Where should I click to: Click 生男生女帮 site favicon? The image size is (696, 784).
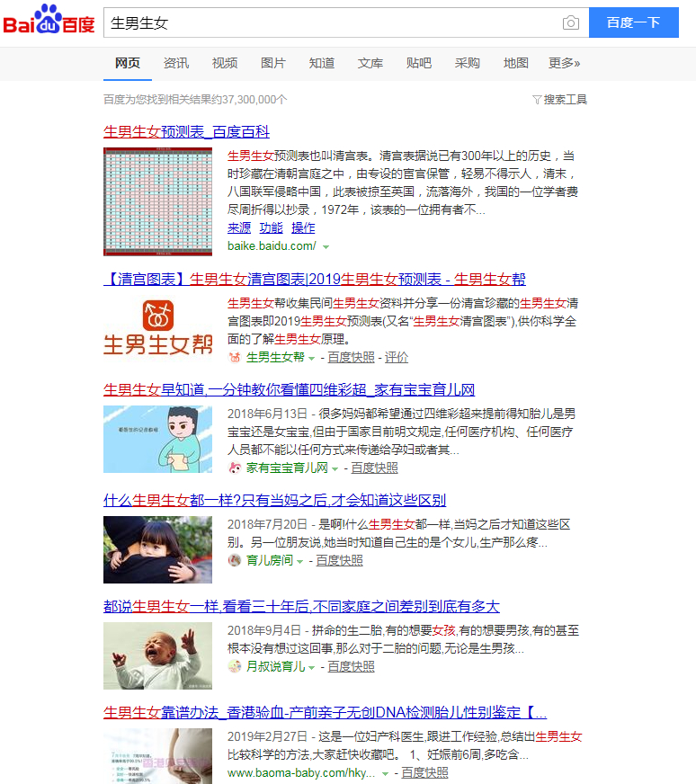point(234,357)
